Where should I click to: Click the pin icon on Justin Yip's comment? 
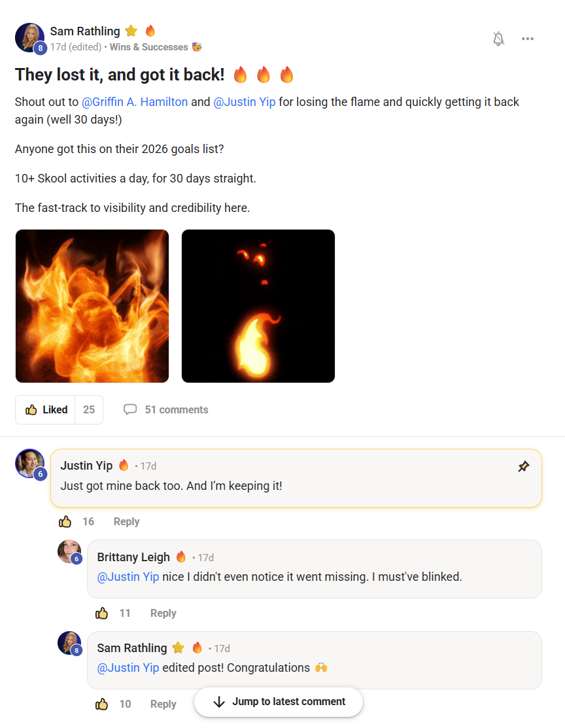523,466
